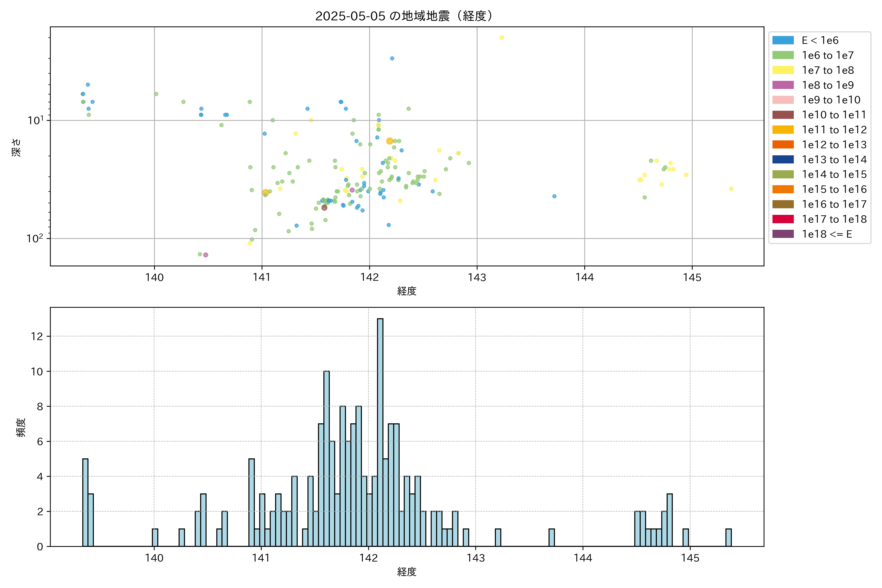This screenshot has height=588, width=882.
Task: Click the dark blue 1e13 to 1e14 swatch
Action: click(x=783, y=159)
